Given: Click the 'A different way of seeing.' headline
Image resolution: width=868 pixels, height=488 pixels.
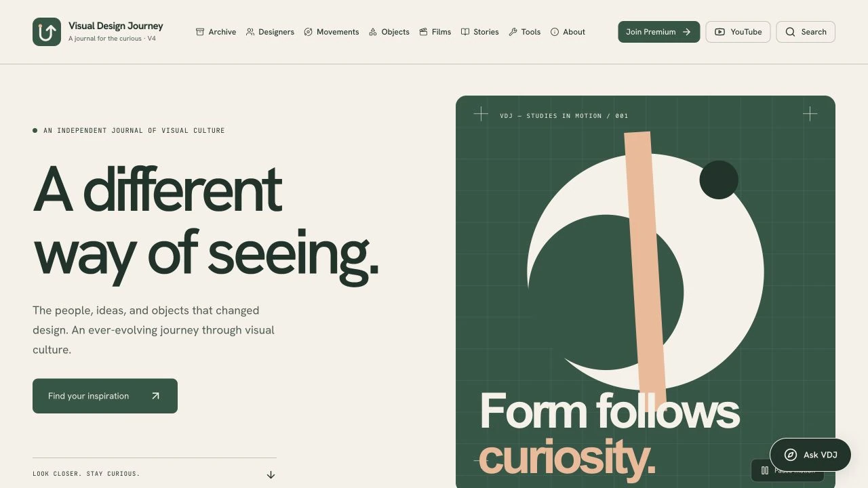Looking at the screenshot, I should [205, 224].
